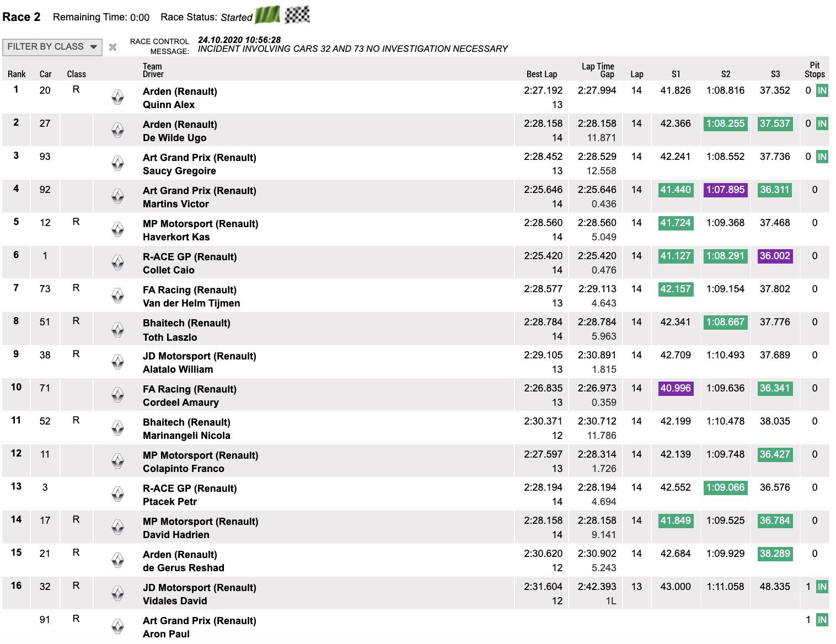Click the Renault logo in Ptacek Petr's row
Screen dimensions: 836x644
pos(117,494)
